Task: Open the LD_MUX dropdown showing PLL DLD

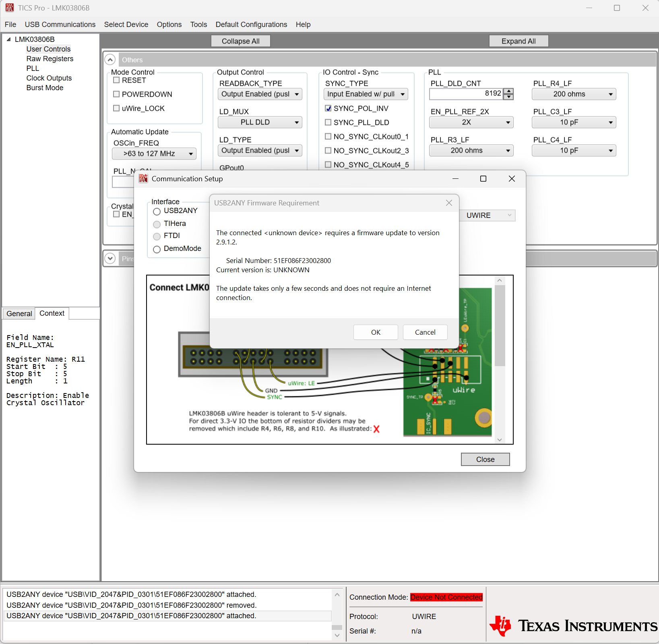Action: [260, 122]
